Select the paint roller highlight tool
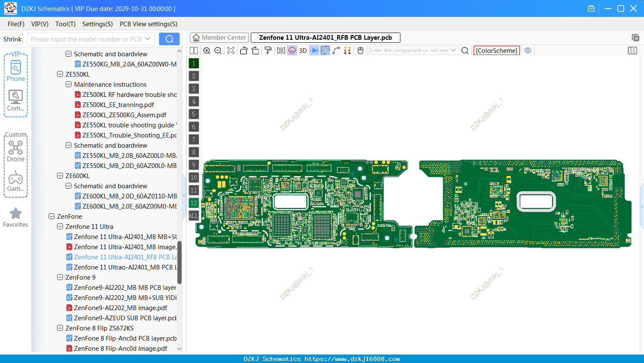 point(268,50)
